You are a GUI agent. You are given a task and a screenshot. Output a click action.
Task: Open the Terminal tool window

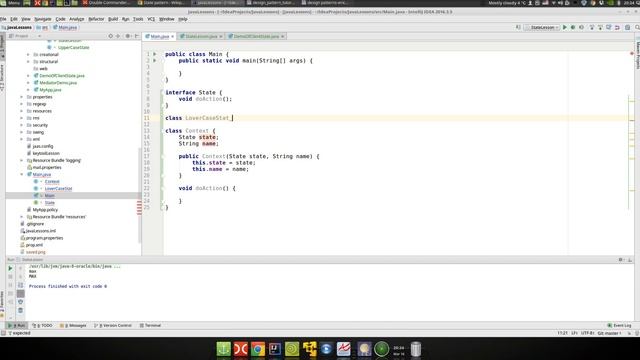pos(150,325)
